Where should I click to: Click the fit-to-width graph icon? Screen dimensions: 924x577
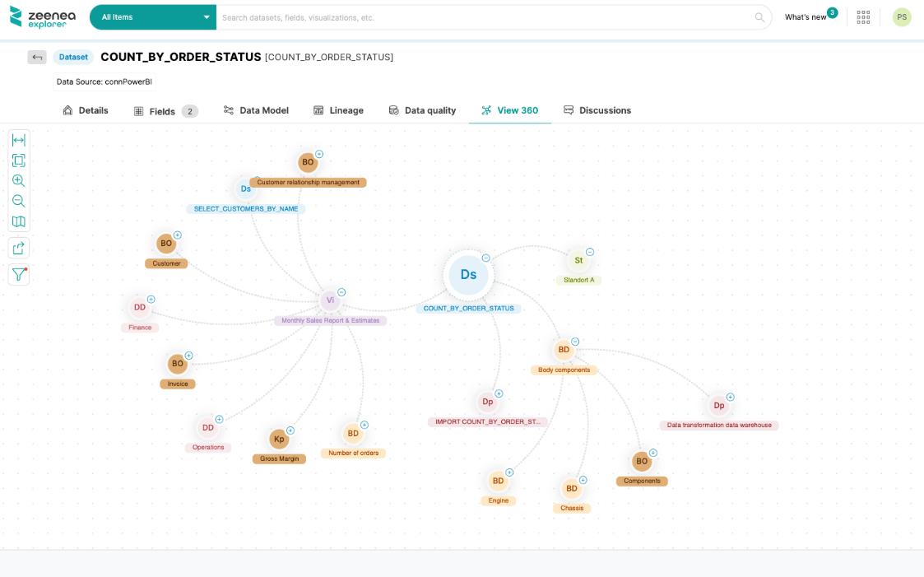click(x=18, y=140)
